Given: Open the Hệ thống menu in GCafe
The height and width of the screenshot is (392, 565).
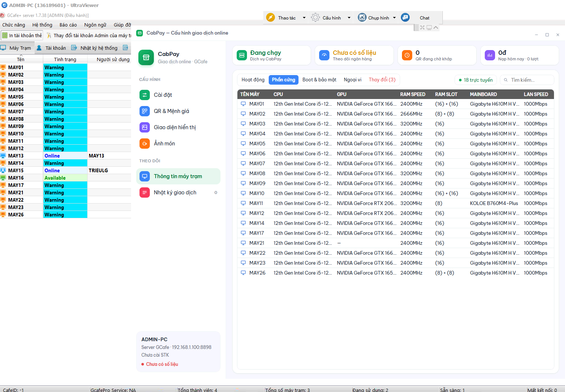Looking at the screenshot, I should (42, 25).
